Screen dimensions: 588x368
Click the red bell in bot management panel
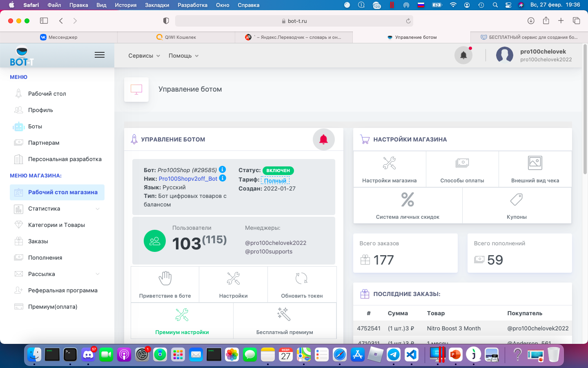click(x=323, y=139)
